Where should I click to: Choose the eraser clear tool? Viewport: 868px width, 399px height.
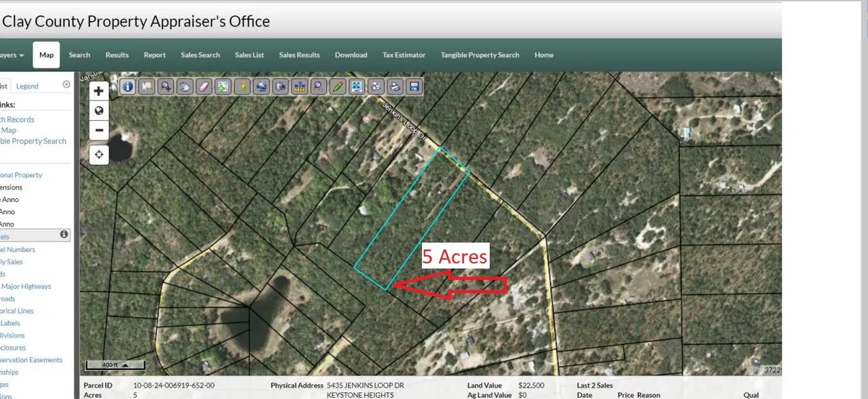point(204,86)
